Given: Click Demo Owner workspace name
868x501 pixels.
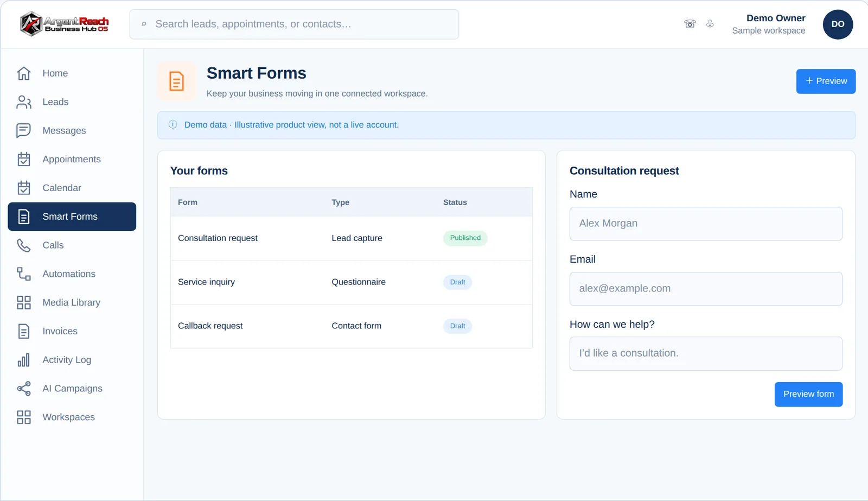Looking at the screenshot, I should click(776, 18).
